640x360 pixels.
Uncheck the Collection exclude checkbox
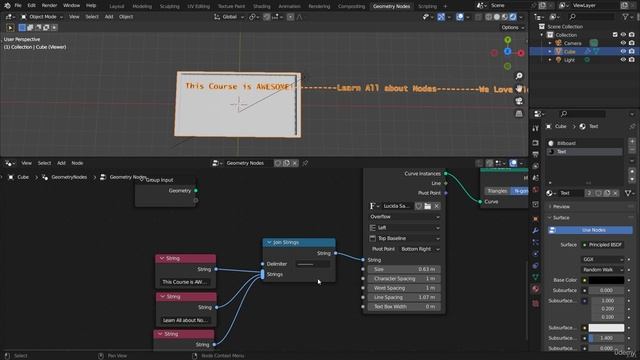point(615,35)
